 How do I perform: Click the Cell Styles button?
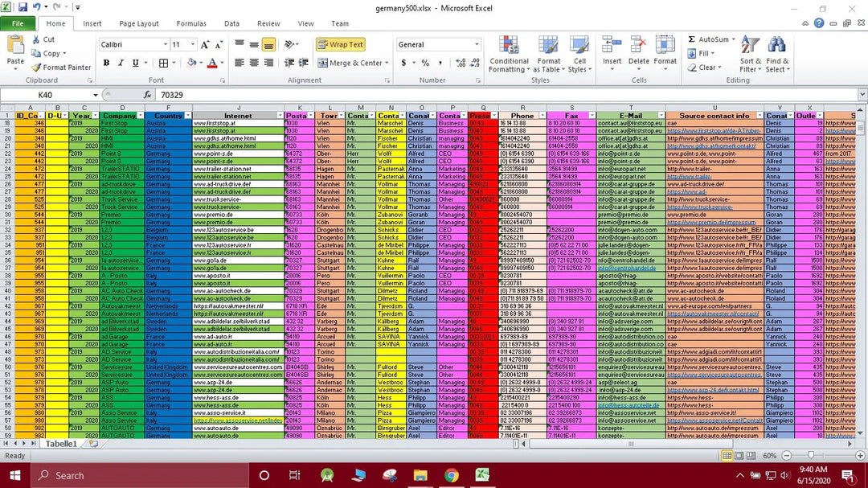(581, 56)
